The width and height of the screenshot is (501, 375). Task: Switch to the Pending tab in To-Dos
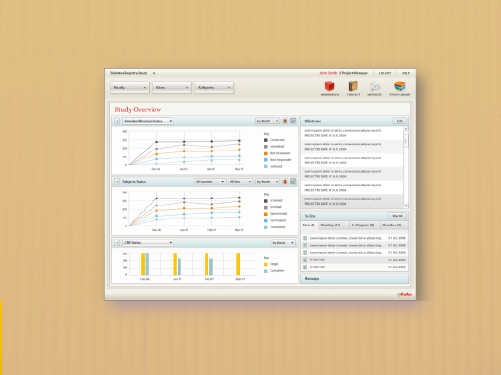[334, 225]
